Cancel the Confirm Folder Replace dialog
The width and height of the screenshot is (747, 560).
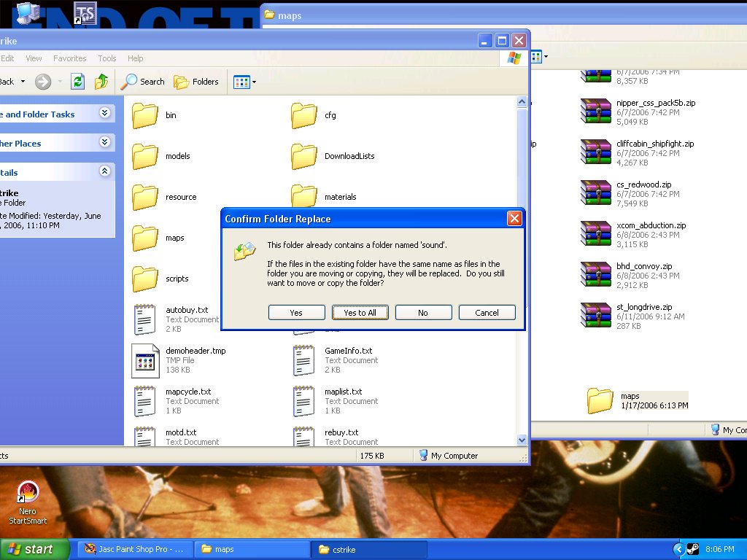point(487,312)
